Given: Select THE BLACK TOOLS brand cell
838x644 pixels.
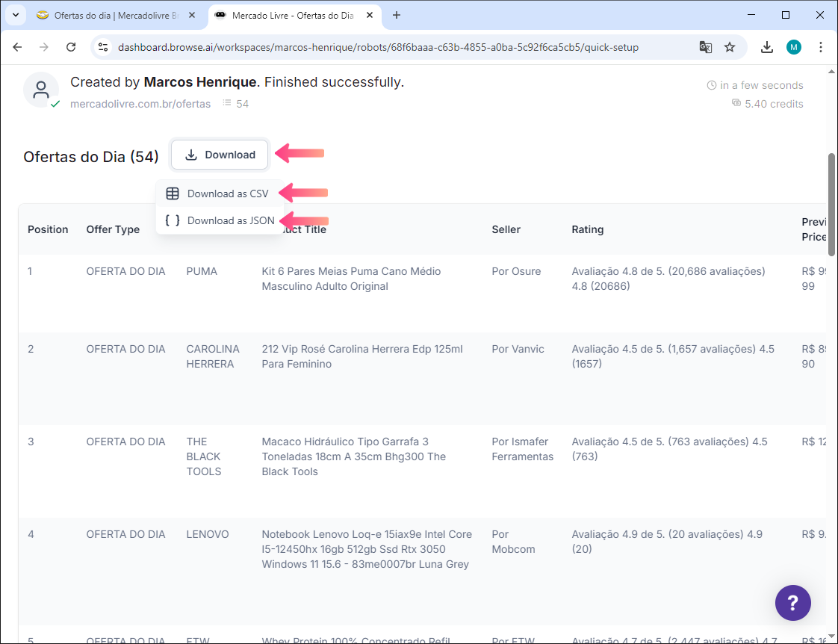Looking at the screenshot, I should coord(204,456).
